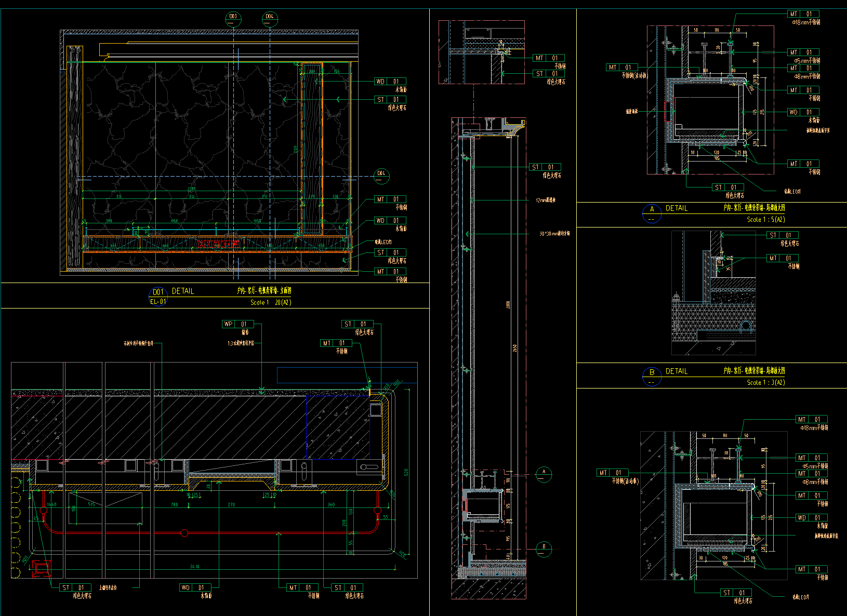Select the red square symbol in the plan corner
This screenshot has width=847, height=616.
[42, 569]
